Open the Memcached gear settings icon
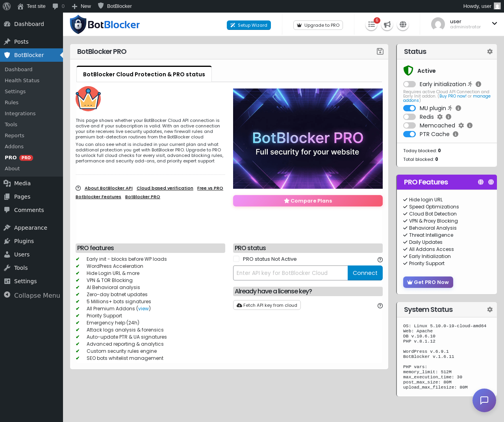 click(x=461, y=125)
